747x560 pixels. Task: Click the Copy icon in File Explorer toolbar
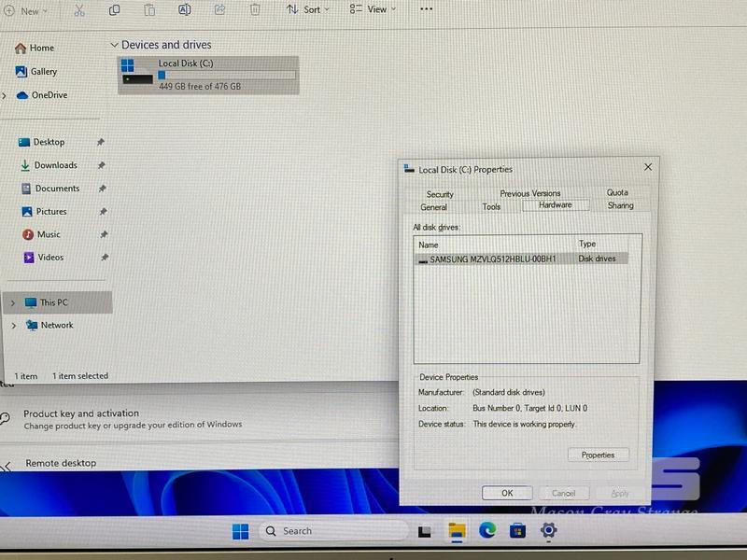(x=114, y=10)
